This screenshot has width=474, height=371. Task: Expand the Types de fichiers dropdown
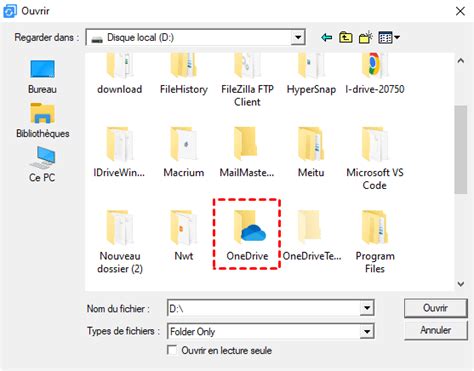click(x=367, y=331)
